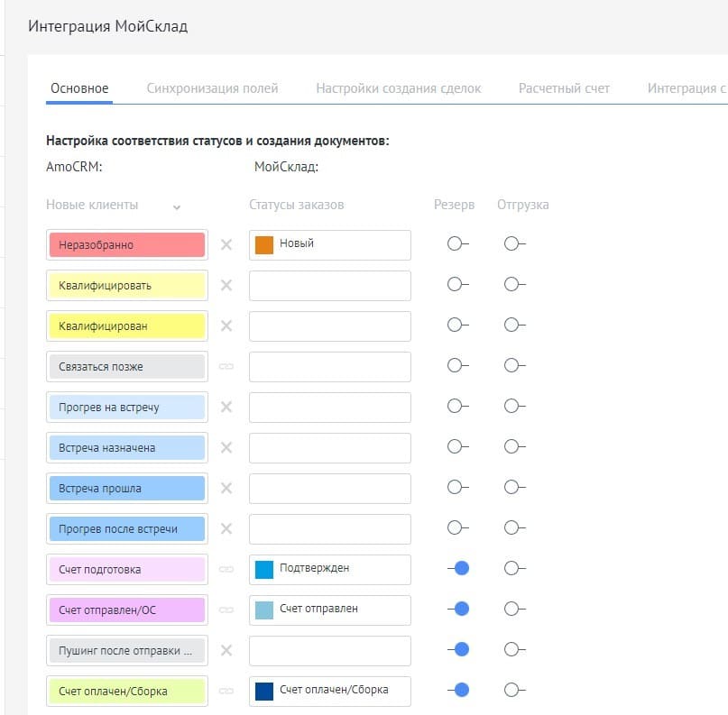Open the Синхронизация полей tab

(212, 88)
